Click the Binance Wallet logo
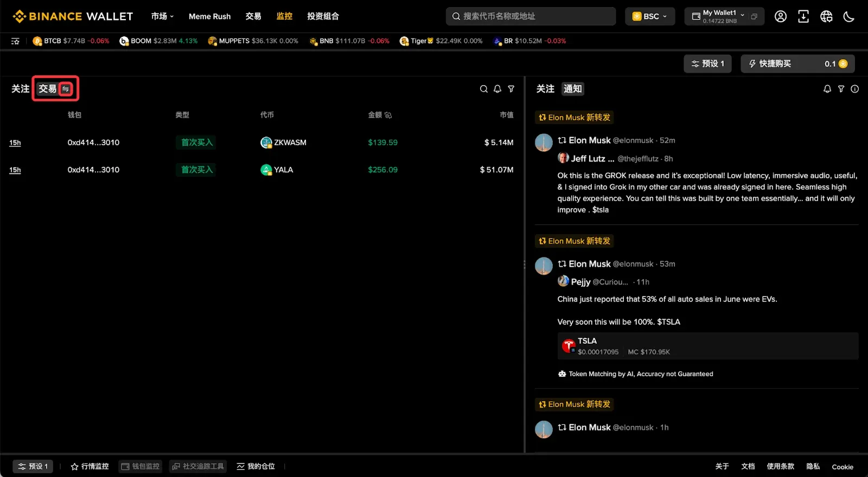The image size is (868, 477). (73, 16)
